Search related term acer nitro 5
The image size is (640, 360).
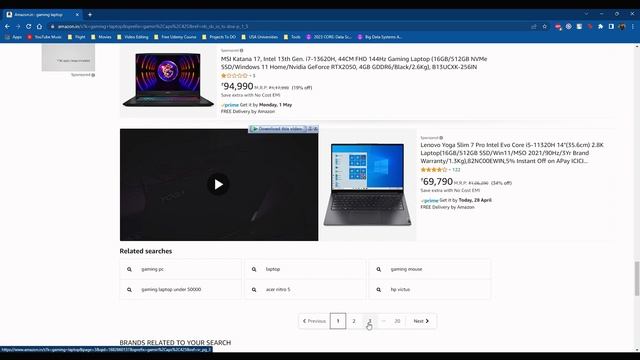tap(305, 289)
